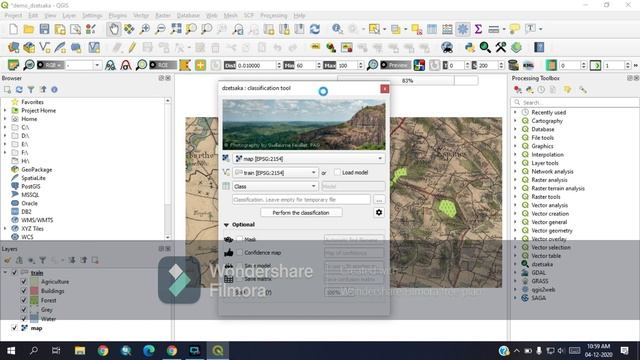This screenshot has width=640, height=360.
Task: Expand Raster analysis in Processing Toolbox
Action: point(516,180)
